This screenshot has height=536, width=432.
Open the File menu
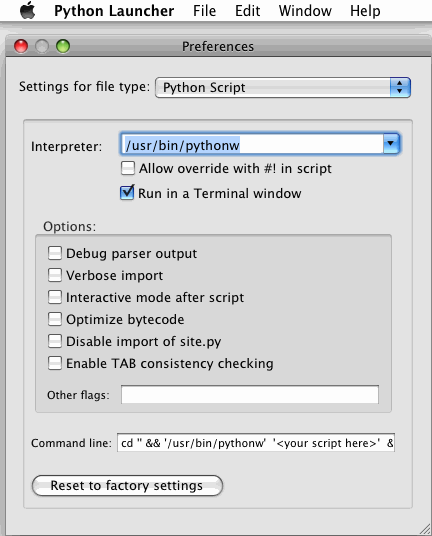click(204, 11)
